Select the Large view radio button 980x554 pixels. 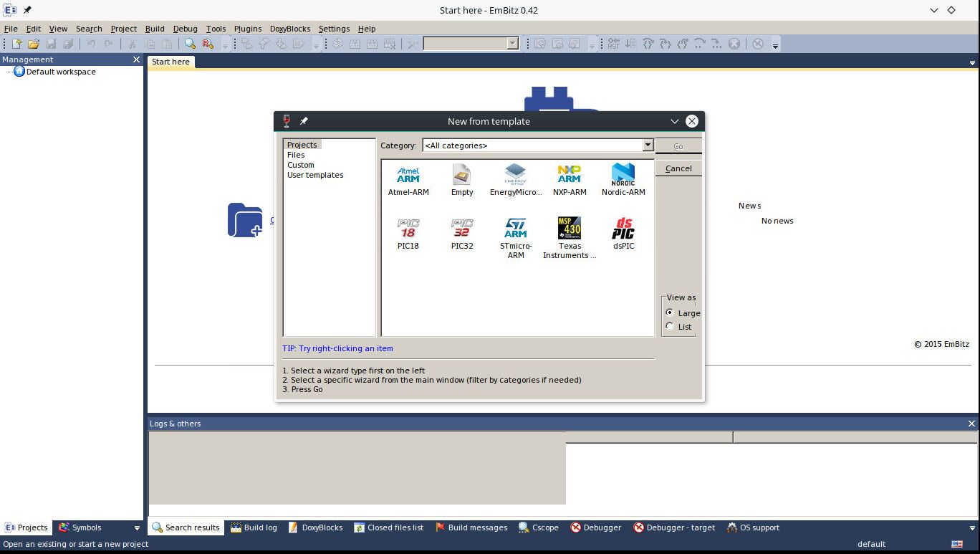click(x=670, y=312)
